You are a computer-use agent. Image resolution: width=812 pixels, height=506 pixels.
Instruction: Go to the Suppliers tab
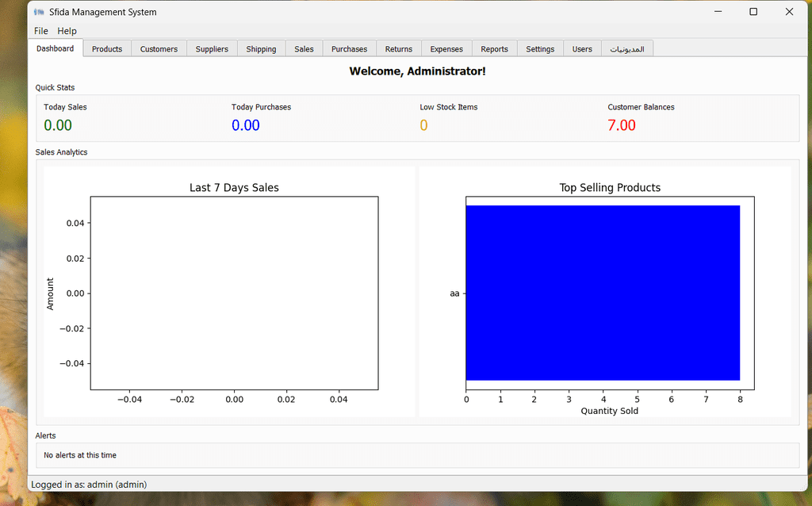212,49
